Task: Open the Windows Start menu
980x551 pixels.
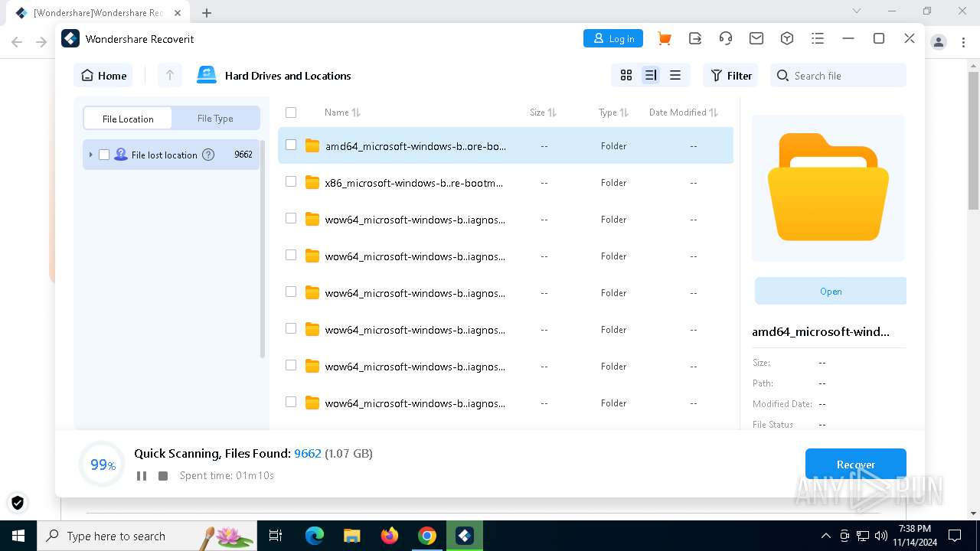Action: click(18, 536)
